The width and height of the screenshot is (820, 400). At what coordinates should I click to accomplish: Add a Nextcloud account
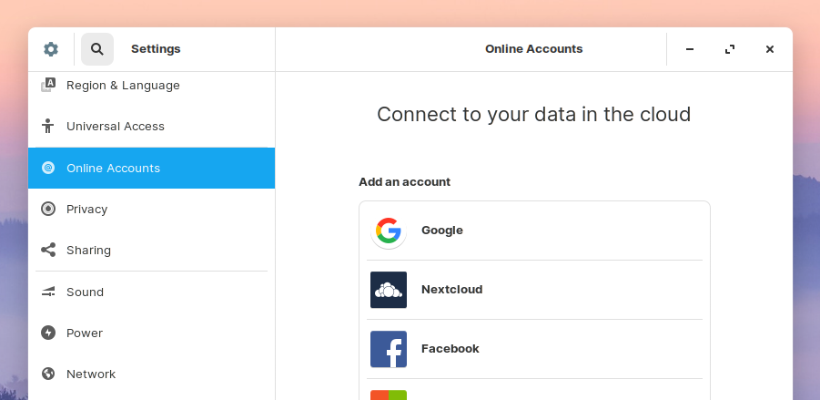(x=534, y=290)
